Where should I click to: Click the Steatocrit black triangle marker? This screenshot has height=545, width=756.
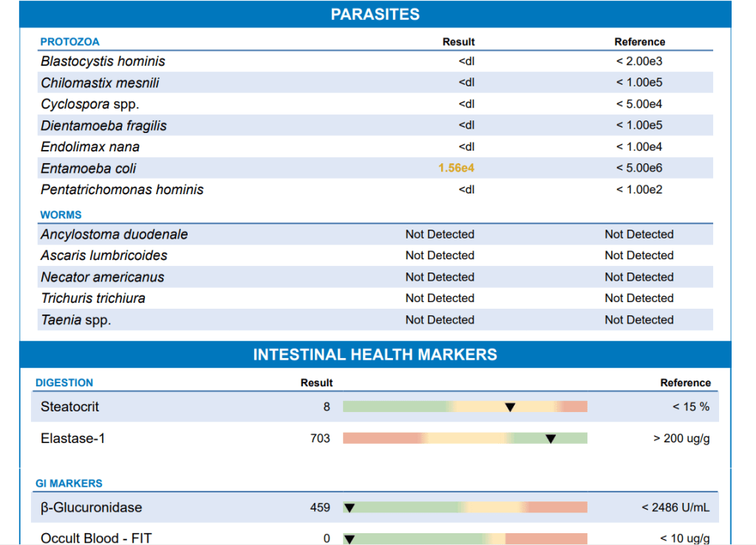tap(510, 407)
